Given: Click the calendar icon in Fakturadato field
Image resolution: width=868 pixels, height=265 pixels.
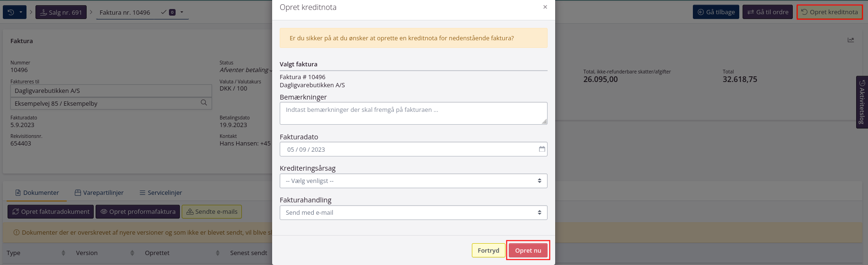Looking at the screenshot, I should coord(542,149).
